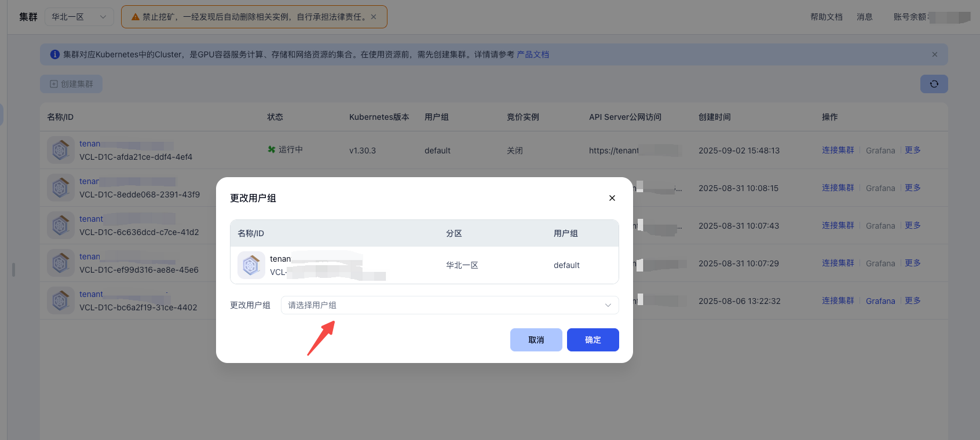This screenshot has width=980, height=440.
Task: Open the 请选择用户组 dropdown
Action: (450, 305)
